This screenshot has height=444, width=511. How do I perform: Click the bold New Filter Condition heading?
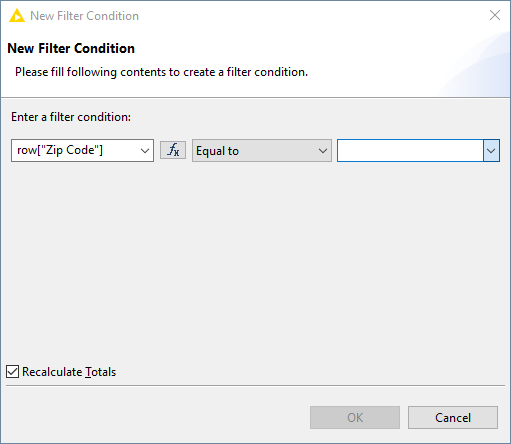(71, 48)
